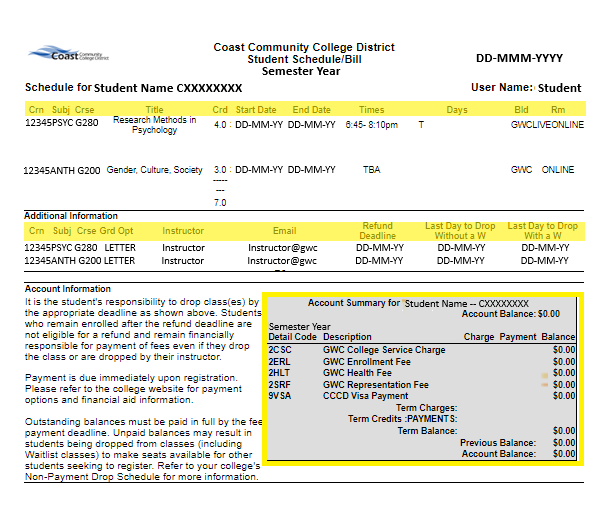This screenshot has width=610, height=514.
Task: Click the 'Account Summary for' title
Action: pos(354,303)
